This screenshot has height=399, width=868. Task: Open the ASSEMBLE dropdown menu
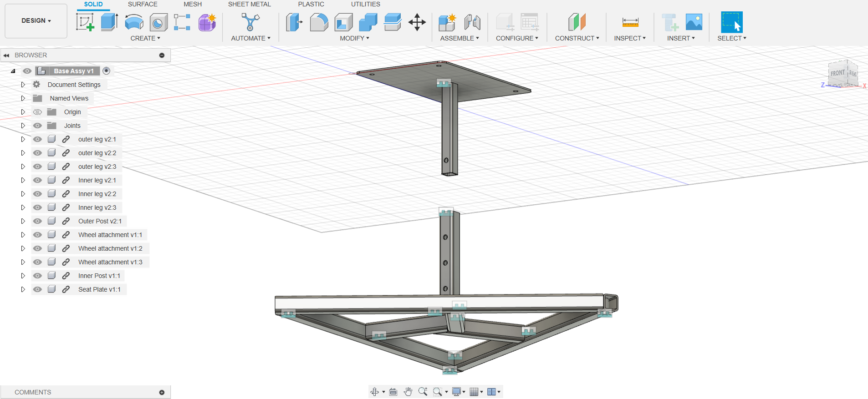(x=460, y=38)
